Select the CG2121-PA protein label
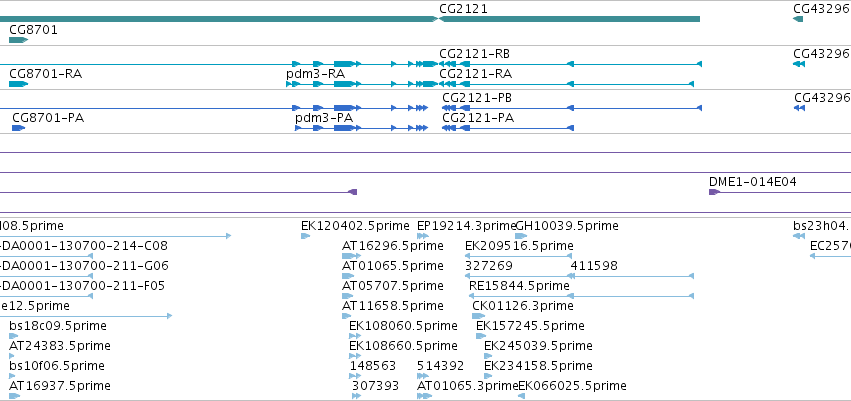 click(x=478, y=118)
